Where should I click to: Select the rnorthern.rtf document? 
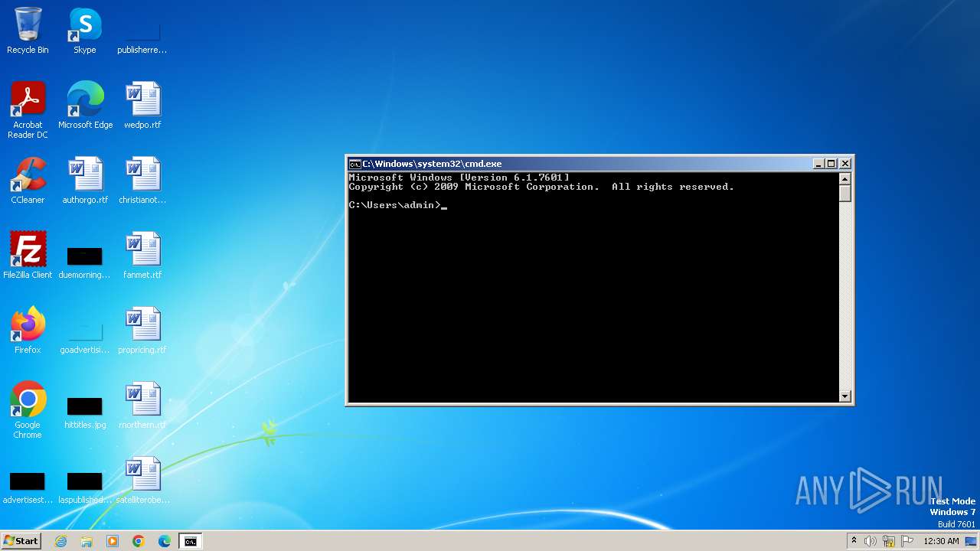tap(142, 405)
